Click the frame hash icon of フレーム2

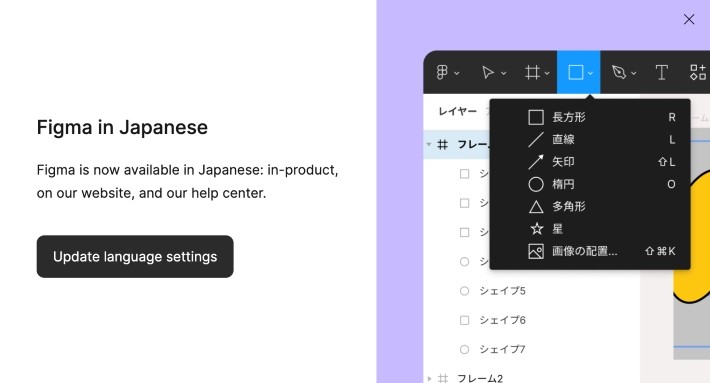click(443, 378)
